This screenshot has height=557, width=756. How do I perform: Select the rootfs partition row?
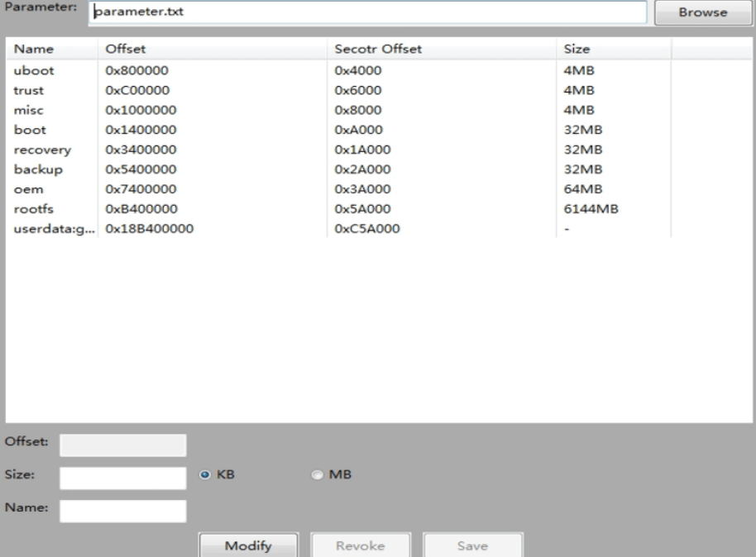coord(338,208)
